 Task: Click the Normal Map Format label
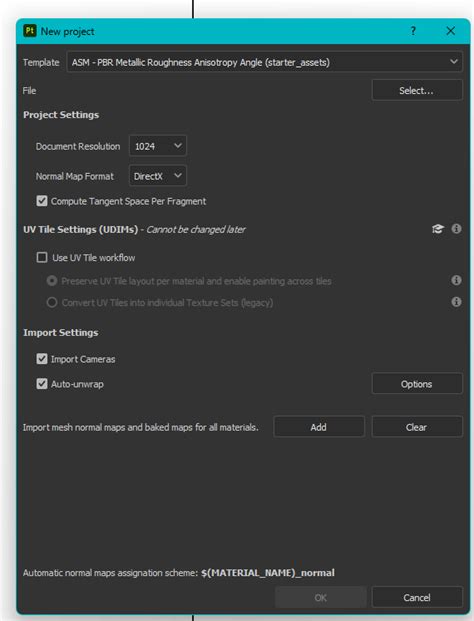tap(74, 176)
